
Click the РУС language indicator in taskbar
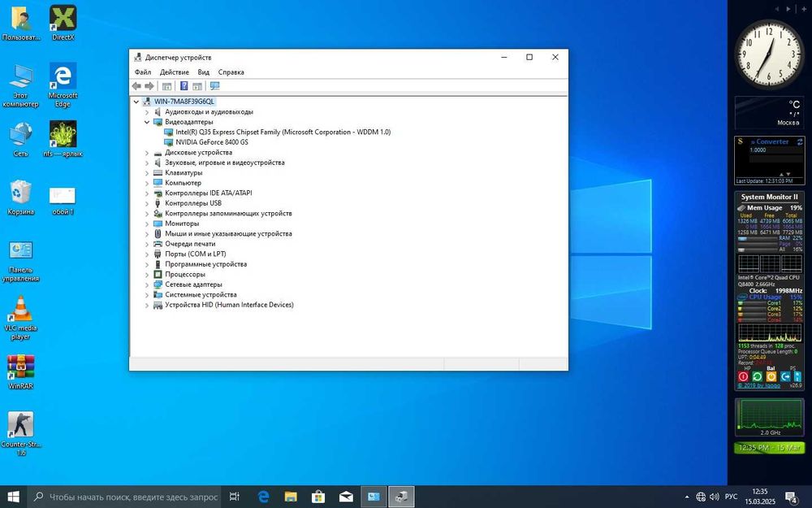point(731,497)
